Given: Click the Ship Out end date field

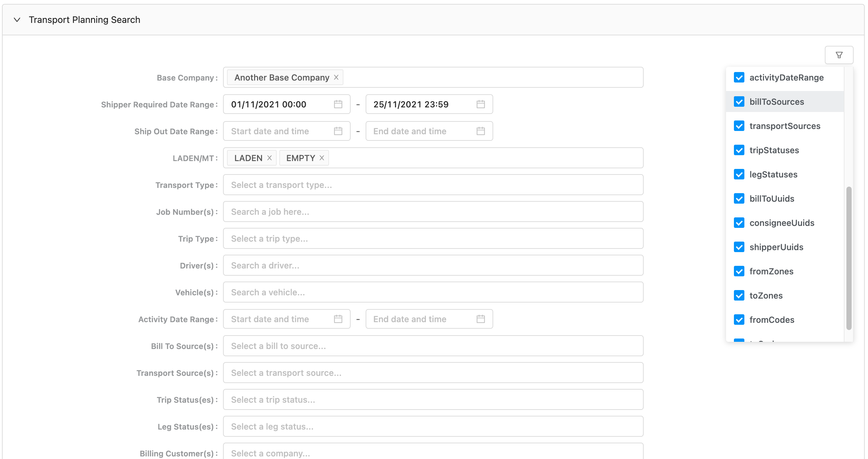Looking at the screenshot, I should (x=421, y=131).
